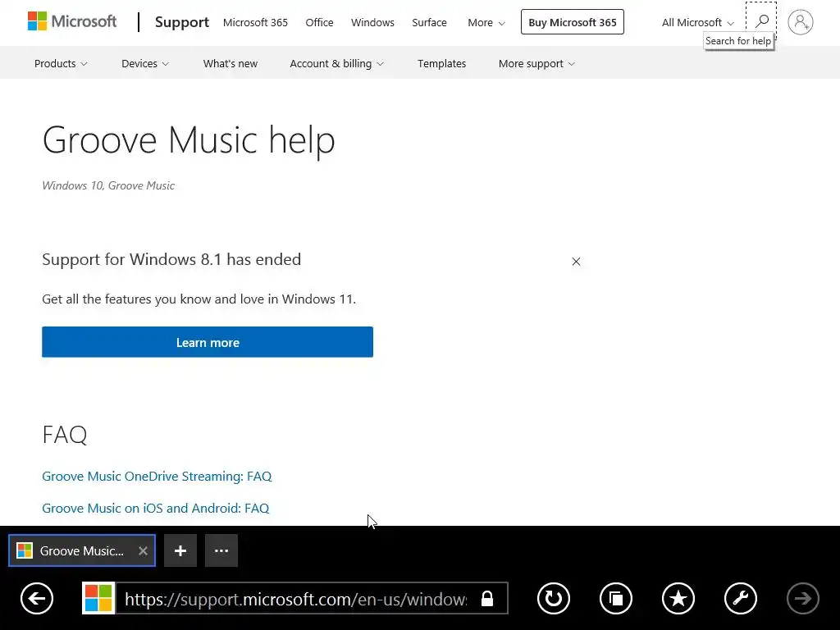840x630 pixels.
Task: Open the Microsoft 365 nav link
Action: pos(255,22)
